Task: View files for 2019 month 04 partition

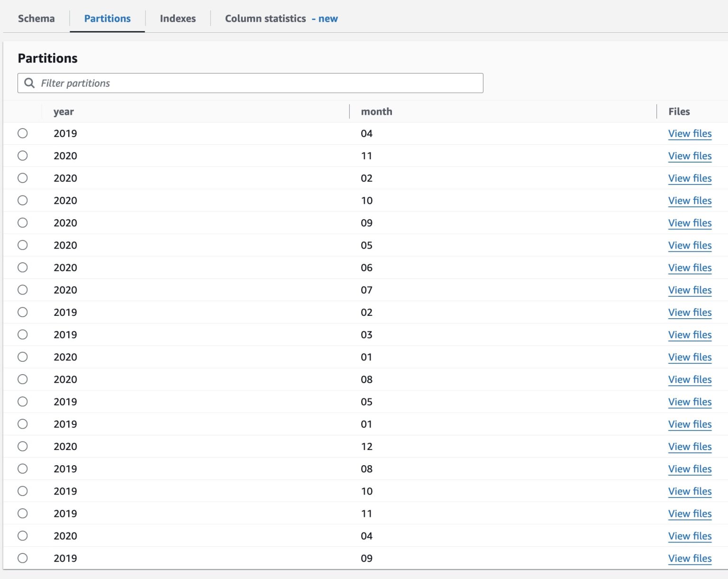Action: point(690,134)
